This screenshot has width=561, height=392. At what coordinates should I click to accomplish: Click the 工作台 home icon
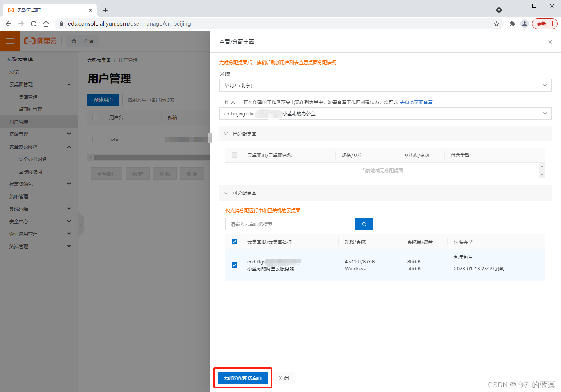[x=82, y=41]
